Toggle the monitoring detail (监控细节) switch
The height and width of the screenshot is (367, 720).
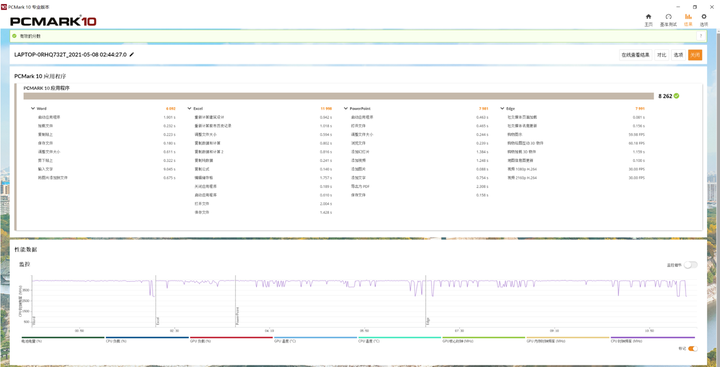pos(690,265)
